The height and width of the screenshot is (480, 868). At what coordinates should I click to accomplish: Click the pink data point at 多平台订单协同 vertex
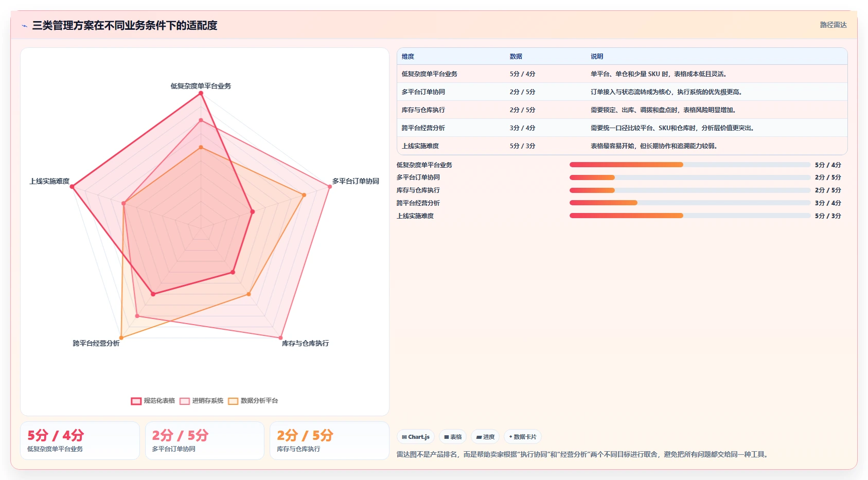(x=330, y=187)
